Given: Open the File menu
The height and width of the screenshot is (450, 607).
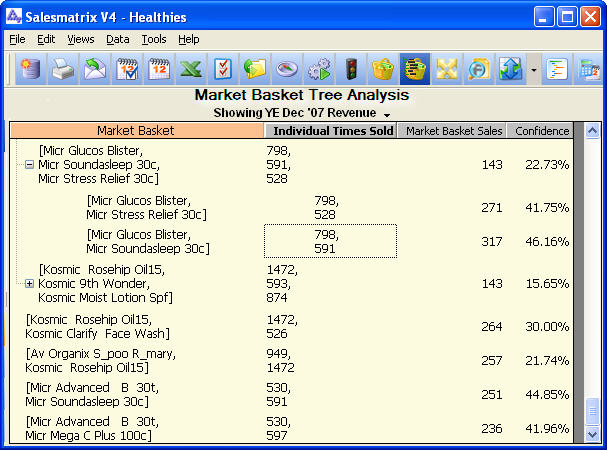Looking at the screenshot, I should (x=17, y=39).
